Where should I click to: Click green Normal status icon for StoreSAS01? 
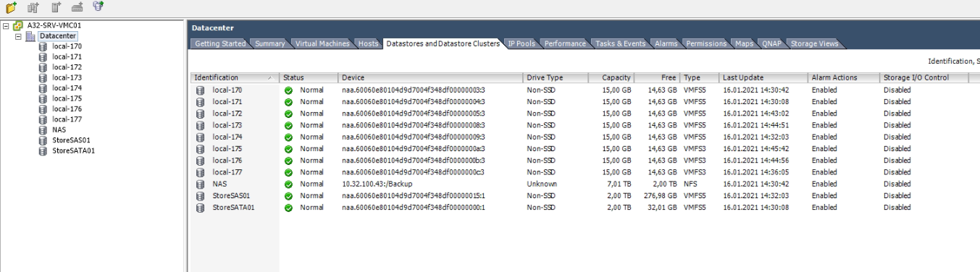pyautogui.click(x=288, y=196)
